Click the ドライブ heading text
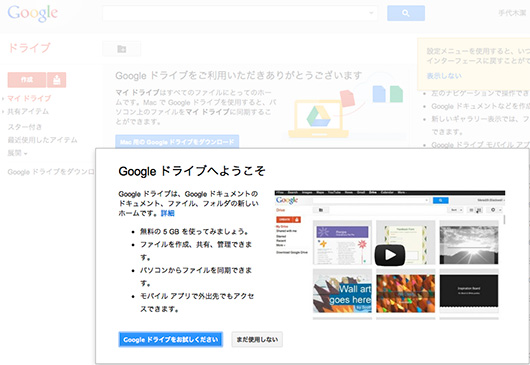This screenshot has height=365, width=530. point(29,48)
